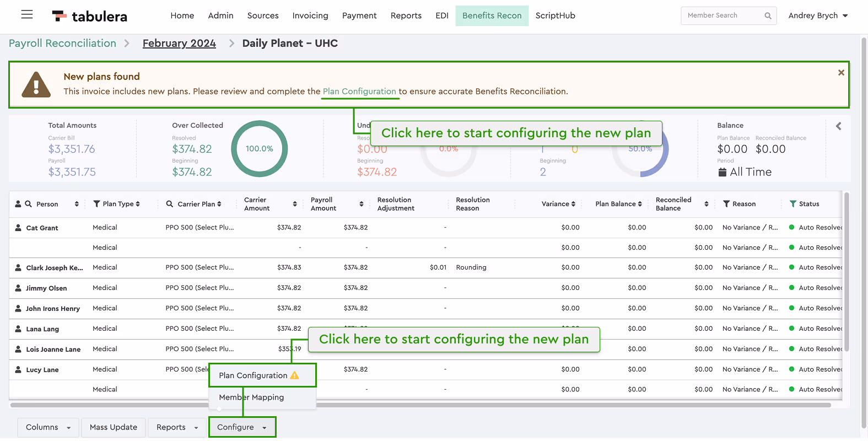Viewport: 868px width, 441px height.
Task: Open the Reports menu in top navigation
Action: [406, 15]
